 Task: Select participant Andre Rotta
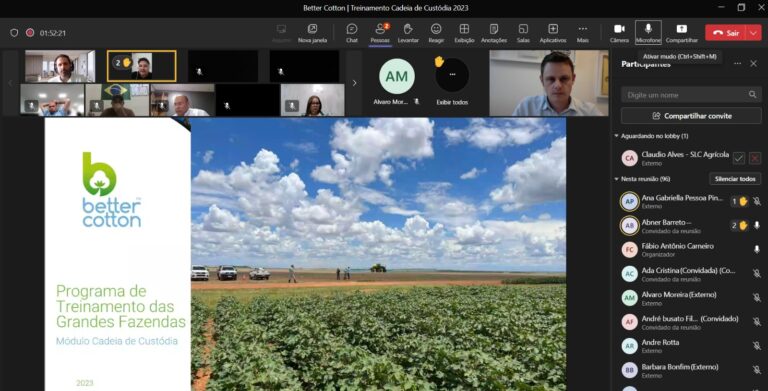coord(691,346)
